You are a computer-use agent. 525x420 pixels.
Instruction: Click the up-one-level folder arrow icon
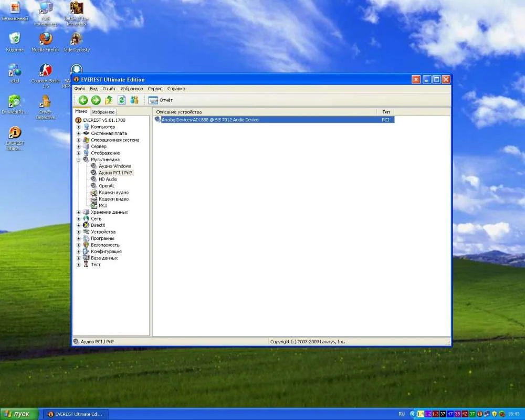point(109,100)
